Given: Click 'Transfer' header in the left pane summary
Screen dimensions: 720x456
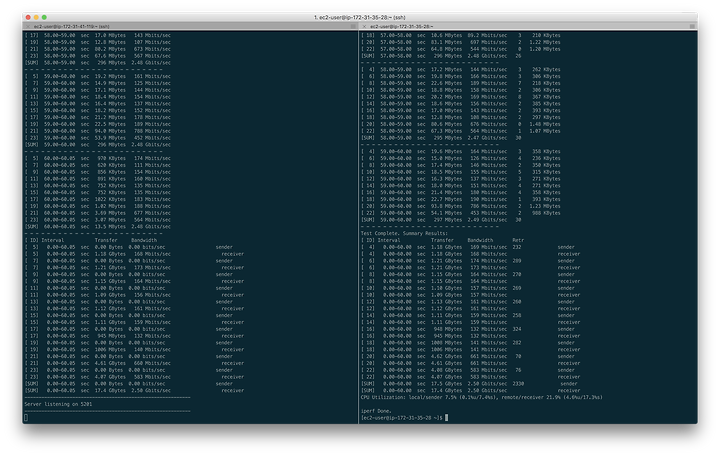Looking at the screenshot, I should click(106, 240).
